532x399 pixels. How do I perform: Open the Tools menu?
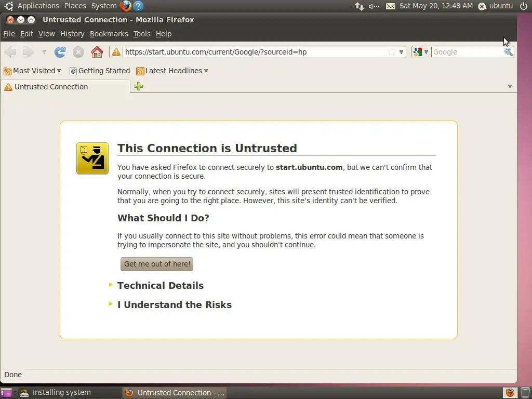pyautogui.click(x=142, y=34)
